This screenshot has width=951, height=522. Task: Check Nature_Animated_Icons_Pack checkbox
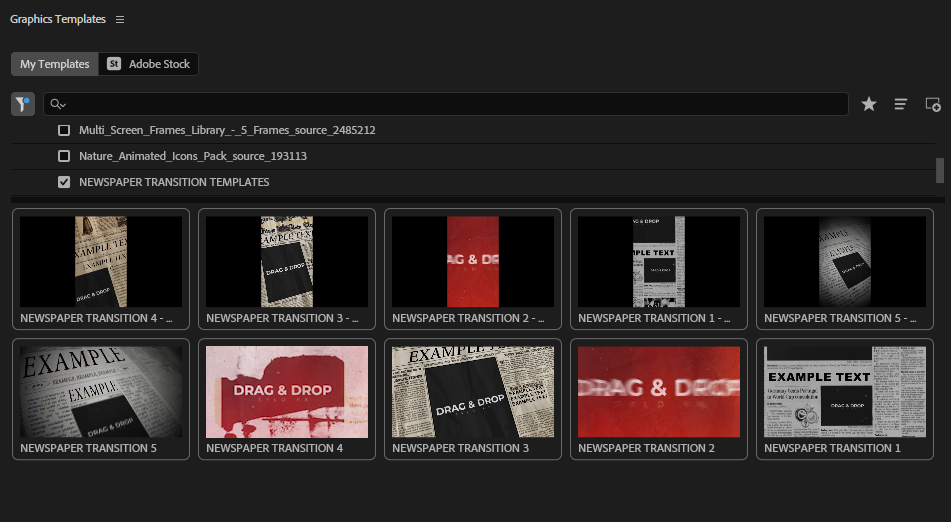(64, 156)
